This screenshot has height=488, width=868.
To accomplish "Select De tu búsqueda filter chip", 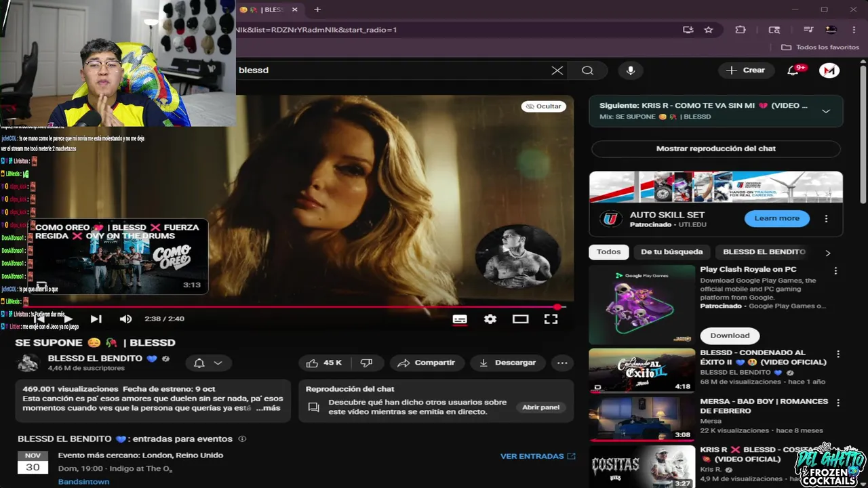I will tap(672, 252).
